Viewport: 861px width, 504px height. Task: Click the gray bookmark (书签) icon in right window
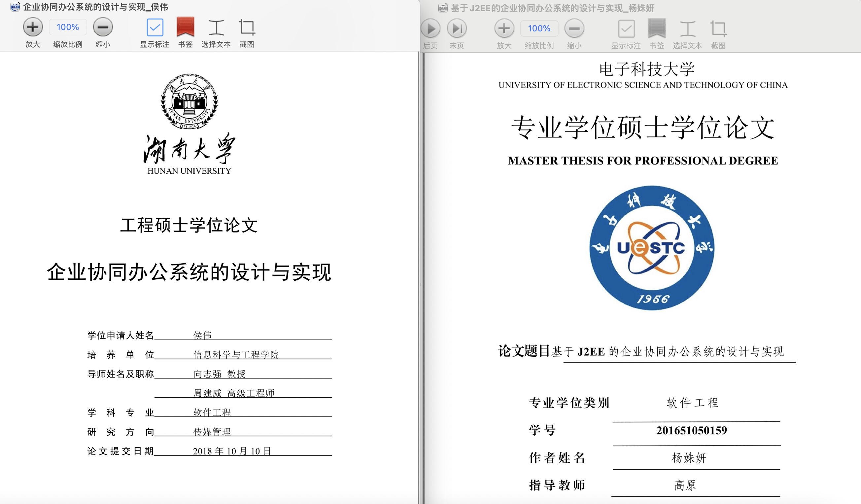657,28
